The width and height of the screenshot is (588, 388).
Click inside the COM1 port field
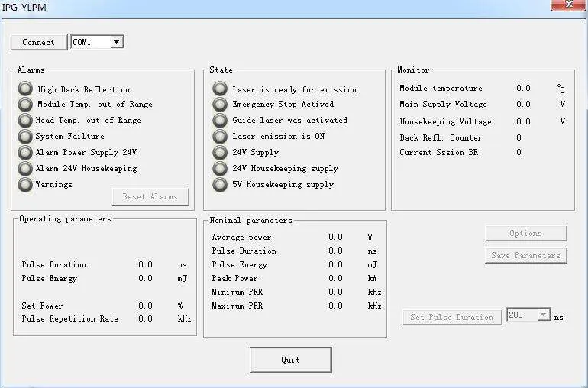(x=91, y=42)
